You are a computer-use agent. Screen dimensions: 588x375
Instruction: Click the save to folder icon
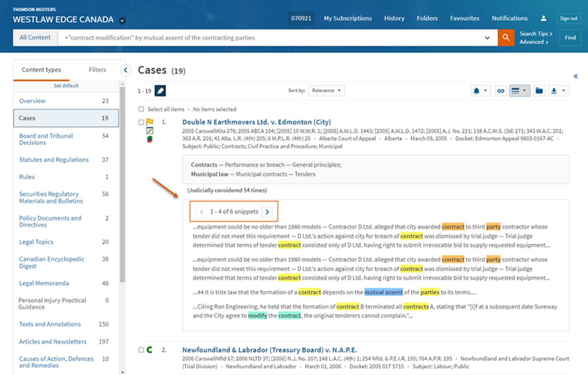click(x=539, y=91)
